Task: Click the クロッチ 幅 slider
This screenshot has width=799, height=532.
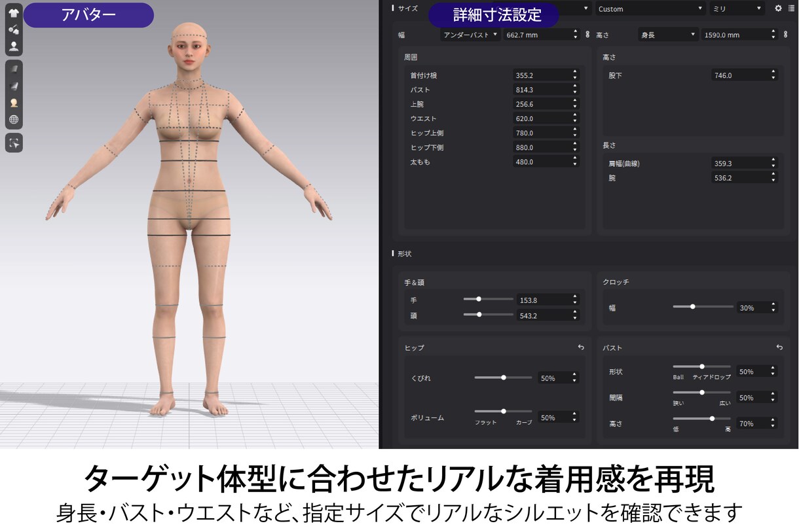Action: point(703,306)
